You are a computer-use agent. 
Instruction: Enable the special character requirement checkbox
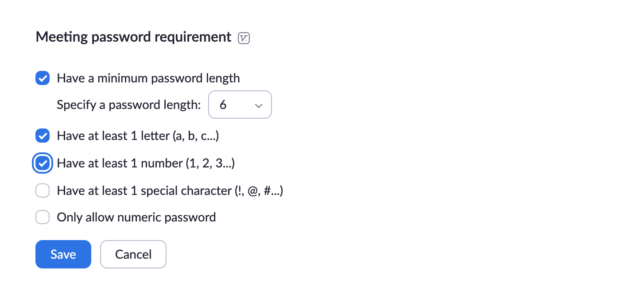(43, 190)
